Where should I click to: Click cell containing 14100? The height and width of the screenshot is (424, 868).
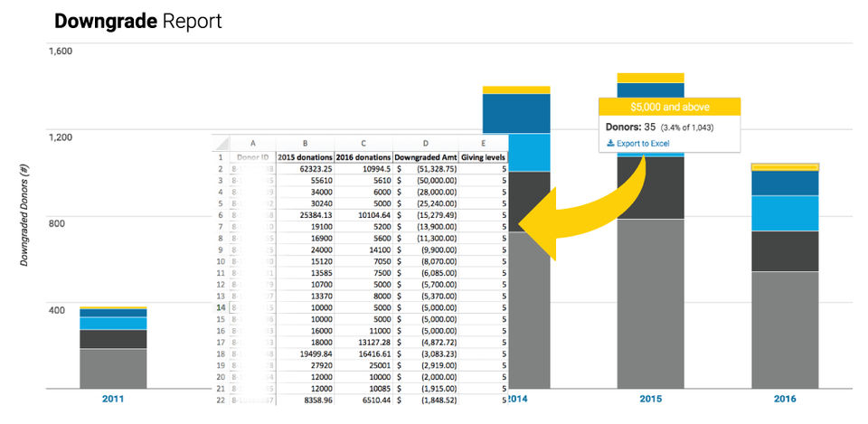tap(363, 250)
